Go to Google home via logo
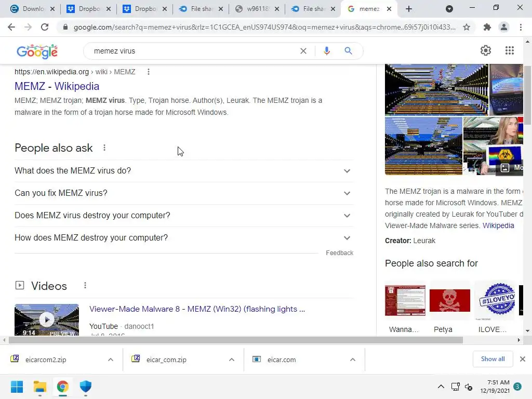 pos(37,51)
